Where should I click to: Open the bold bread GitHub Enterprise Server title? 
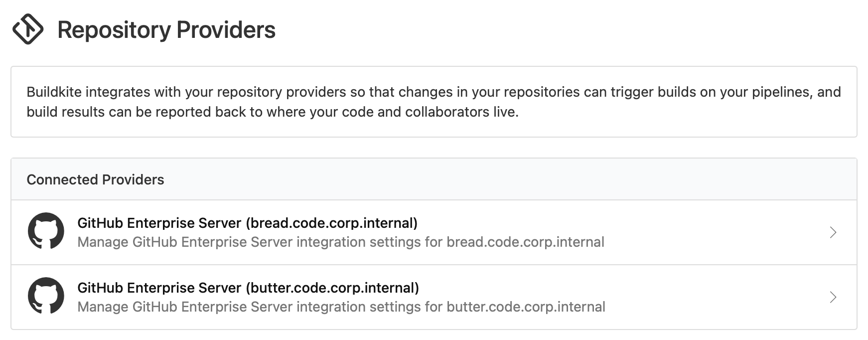pyautogui.click(x=159, y=223)
